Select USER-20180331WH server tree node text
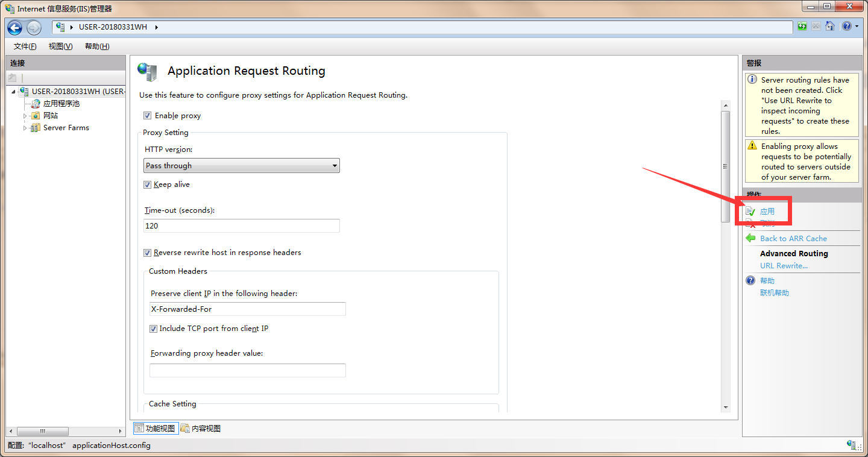This screenshot has height=457, width=868. (78, 92)
